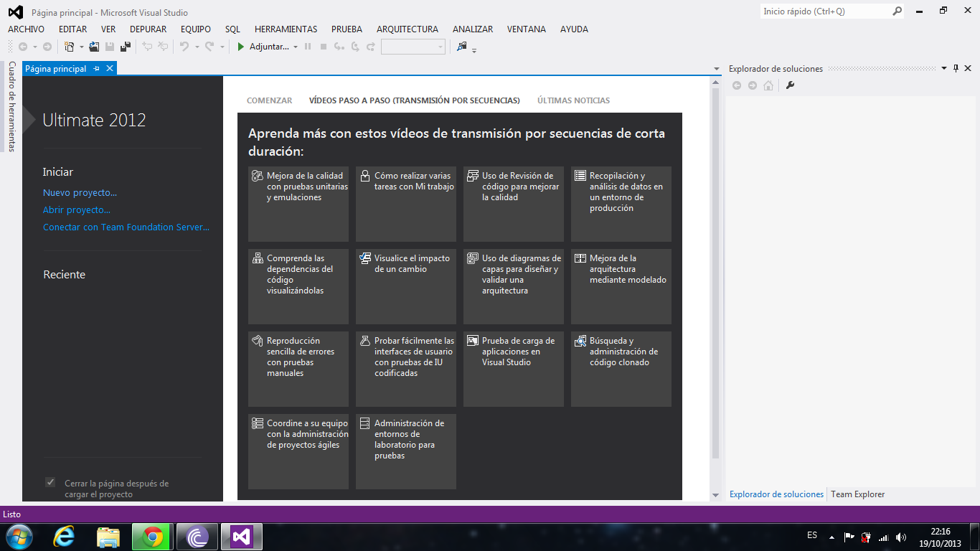The height and width of the screenshot is (551, 980).
Task: Close the Página principal tab
Action: 110,68
